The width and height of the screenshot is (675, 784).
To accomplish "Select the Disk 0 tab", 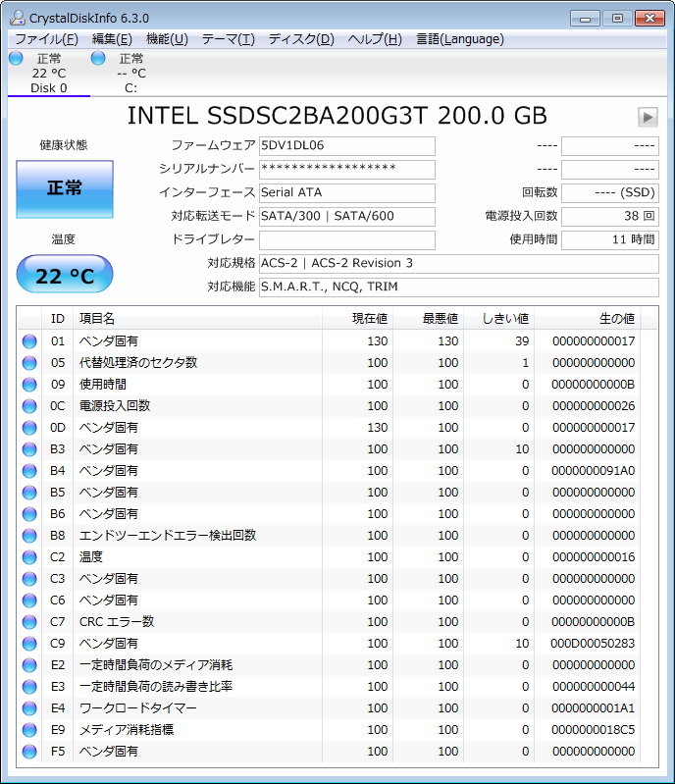I will click(x=48, y=74).
